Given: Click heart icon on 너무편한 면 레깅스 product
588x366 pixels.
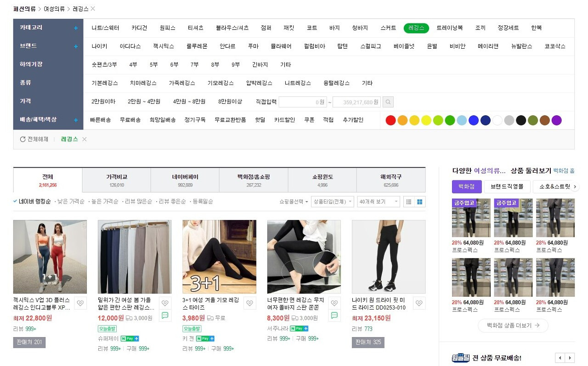Looking at the screenshot, I should click(334, 303).
